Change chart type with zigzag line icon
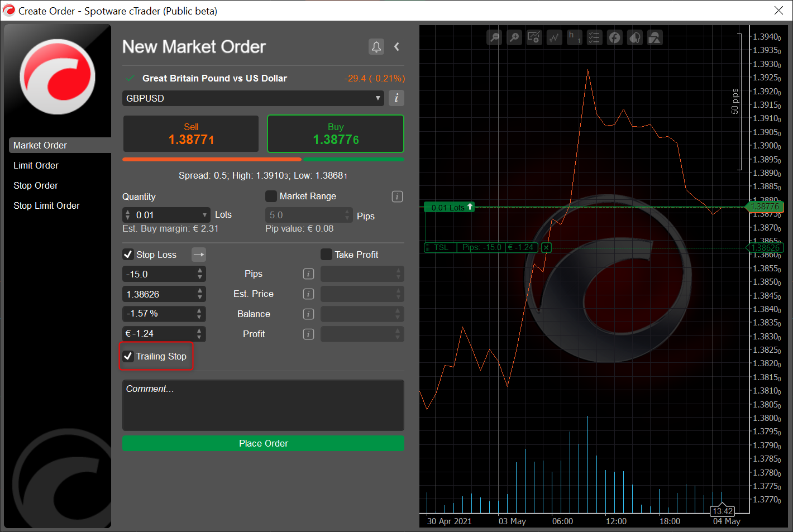793x532 pixels. click(x=555, y=37)
